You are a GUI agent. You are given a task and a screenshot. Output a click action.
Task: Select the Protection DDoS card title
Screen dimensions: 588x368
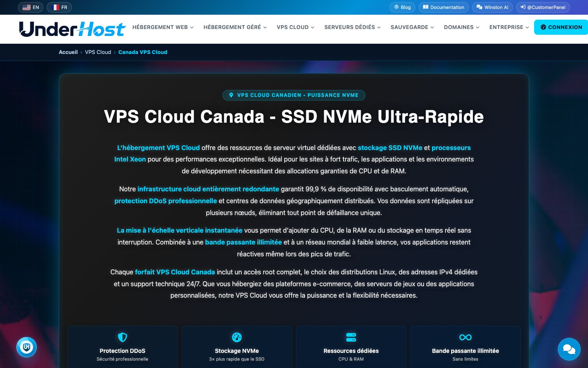click(x=122, y=351)
